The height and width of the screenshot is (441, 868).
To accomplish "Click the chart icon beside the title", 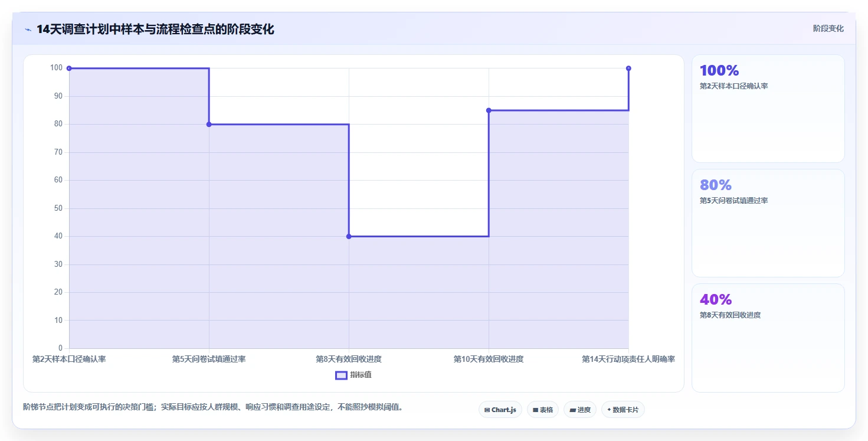I will coord(28,30).
